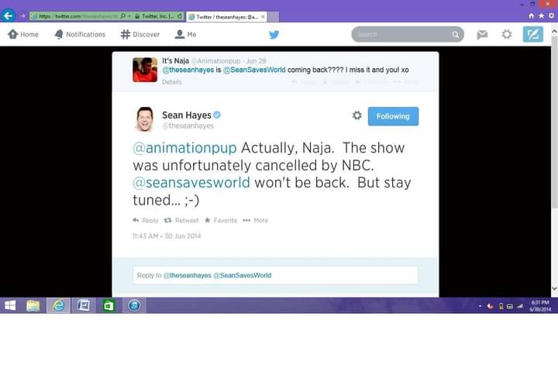The height and width of the screenshot is (392, 558).
Task: Open the green Store taskbar icon
Action: click(108, 305)
